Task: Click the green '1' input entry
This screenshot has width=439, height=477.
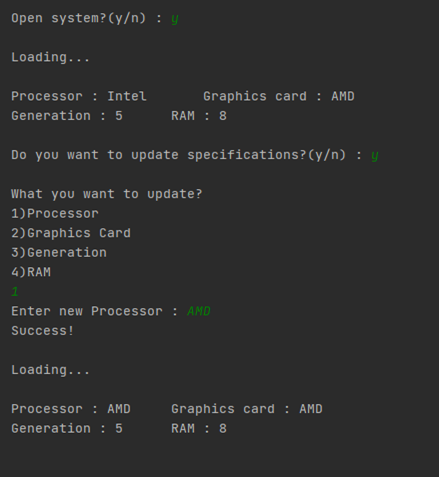Action: point(15,292)
